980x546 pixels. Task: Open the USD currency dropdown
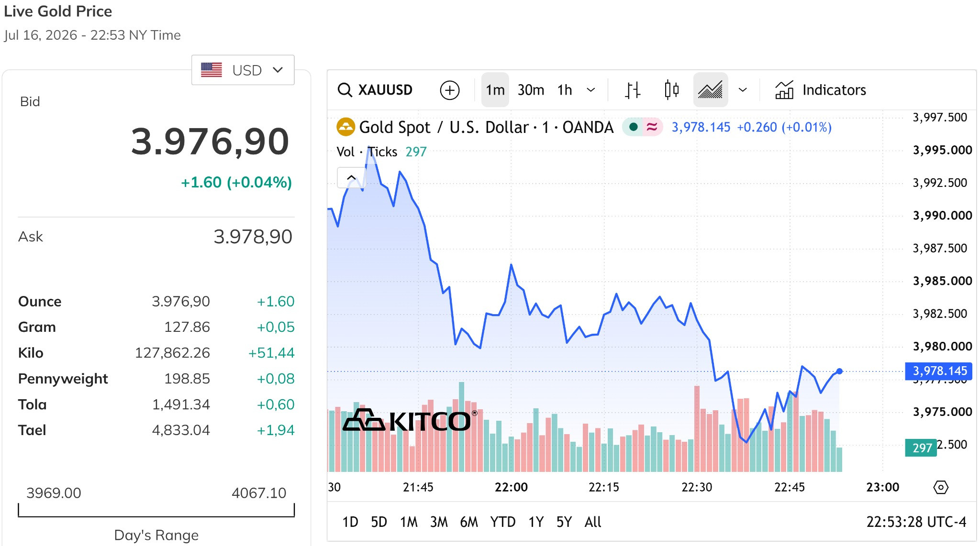pyautogui.click(x=243, y=70)
